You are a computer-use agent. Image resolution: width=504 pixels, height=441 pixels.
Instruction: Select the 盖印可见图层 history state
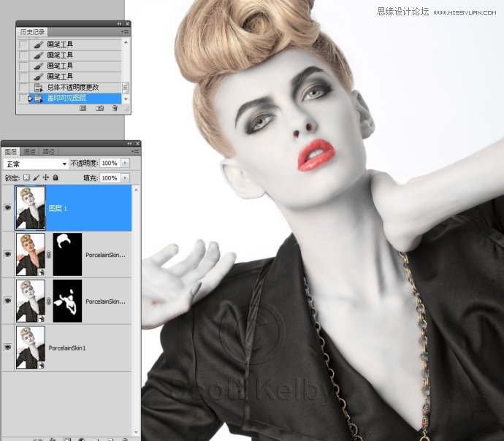pos(73,98)
